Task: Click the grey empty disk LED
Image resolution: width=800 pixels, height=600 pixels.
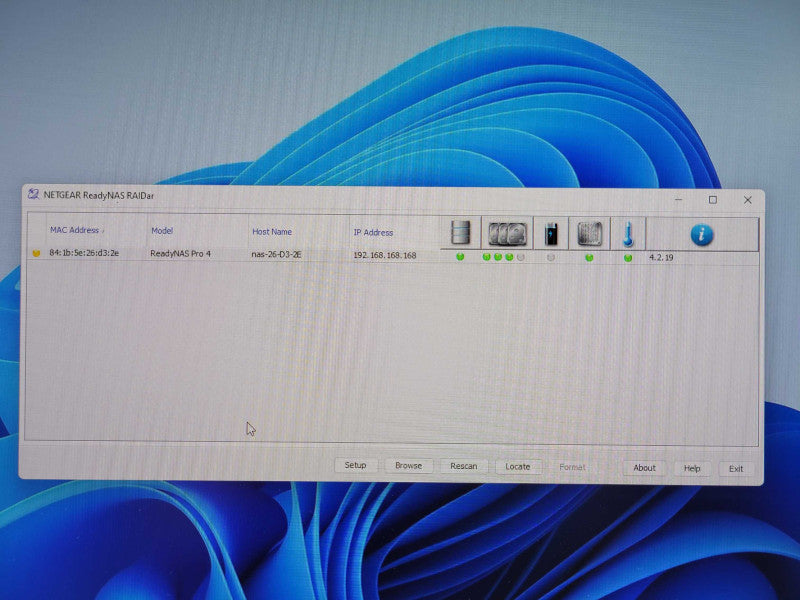Action: [x=520, y=257]
